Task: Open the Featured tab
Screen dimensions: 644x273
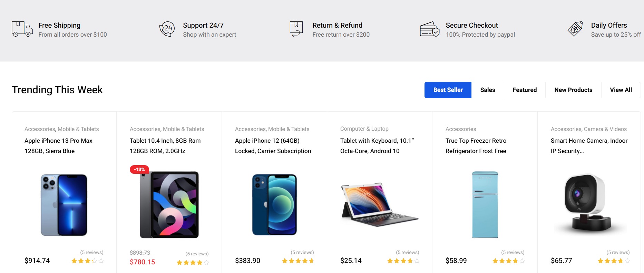Action: point(525,90)
